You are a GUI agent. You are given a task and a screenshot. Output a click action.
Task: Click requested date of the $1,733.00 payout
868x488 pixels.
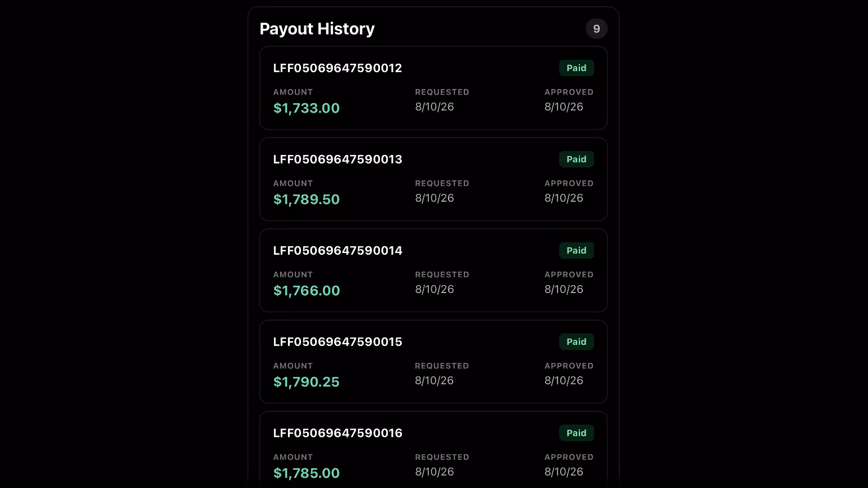point(435,107)
